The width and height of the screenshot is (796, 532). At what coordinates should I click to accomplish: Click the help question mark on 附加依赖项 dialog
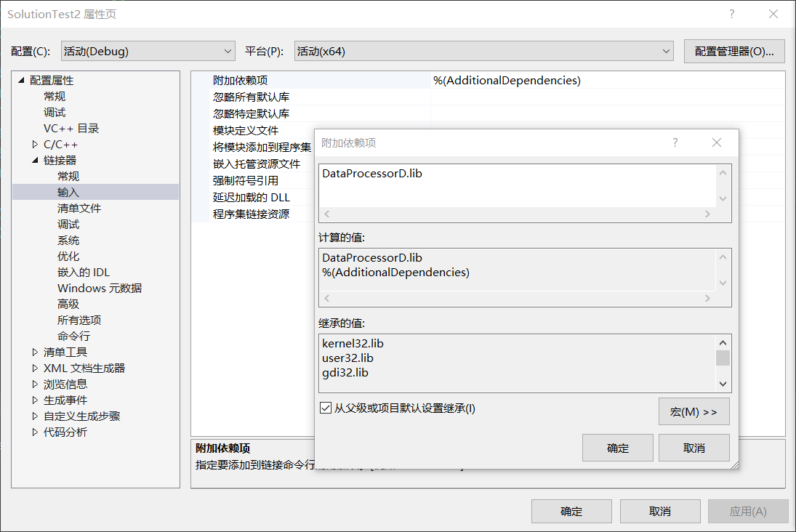click(675, 143)
